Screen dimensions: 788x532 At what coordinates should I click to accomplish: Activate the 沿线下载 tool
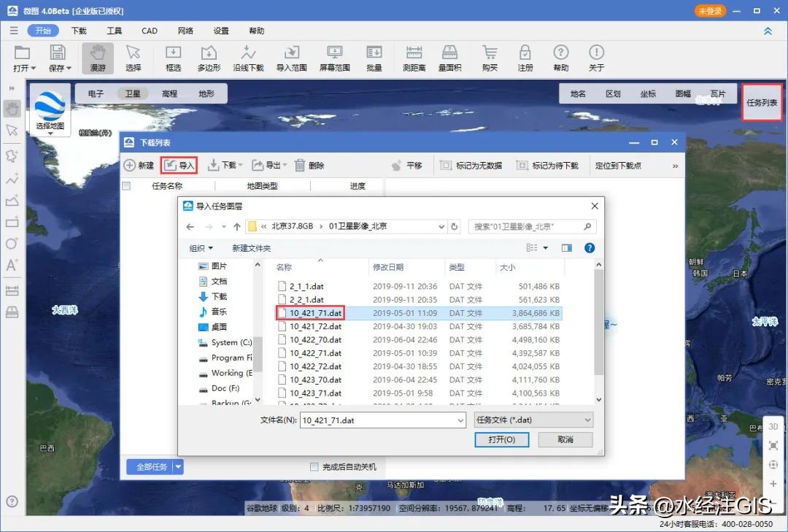point(248,58)
